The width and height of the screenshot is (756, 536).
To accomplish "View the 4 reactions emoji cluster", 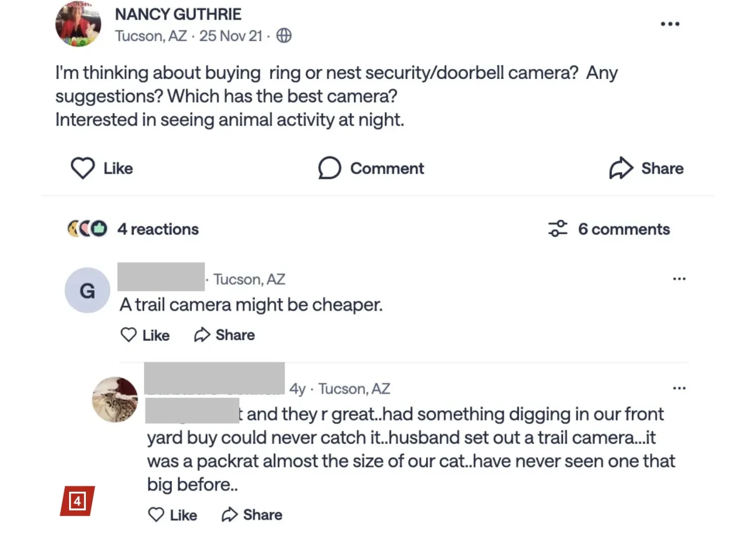I will (87, 229).
